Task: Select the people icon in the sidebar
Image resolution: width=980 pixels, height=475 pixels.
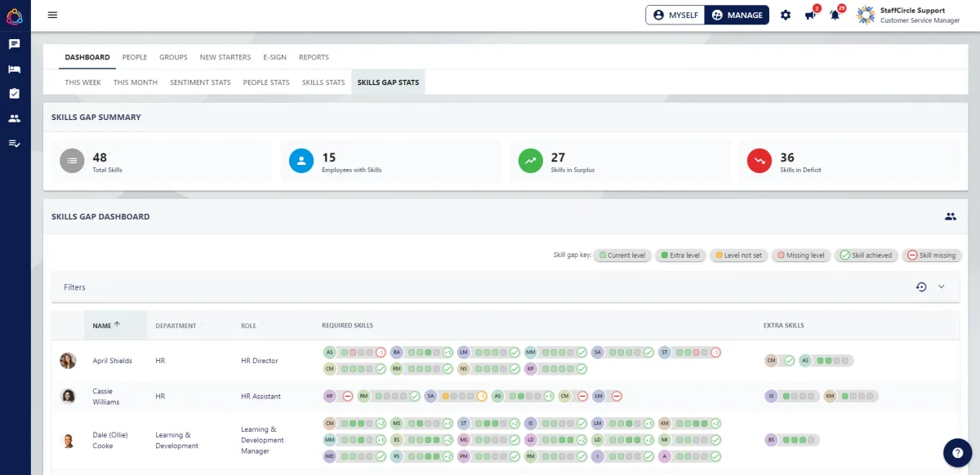Action: [15, 118]
